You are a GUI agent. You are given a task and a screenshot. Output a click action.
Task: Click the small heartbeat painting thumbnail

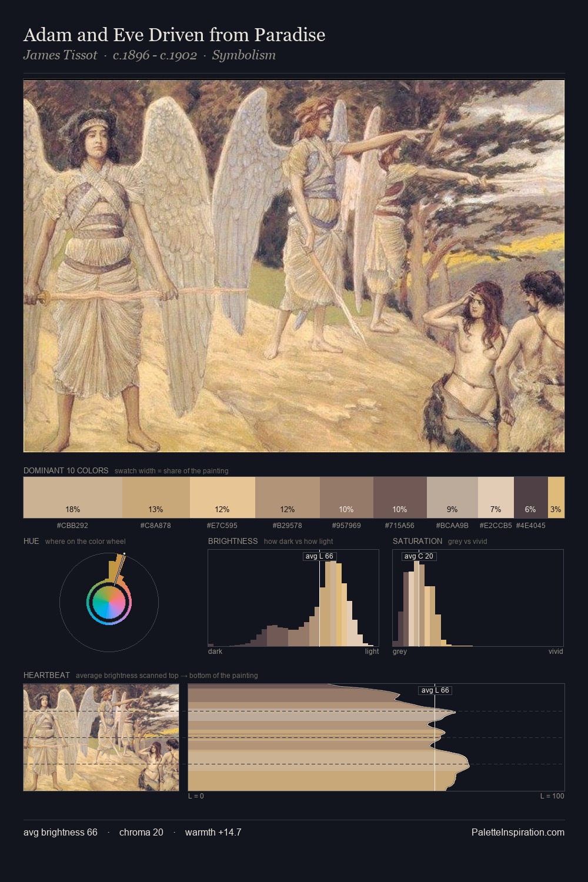click(101, 737)
